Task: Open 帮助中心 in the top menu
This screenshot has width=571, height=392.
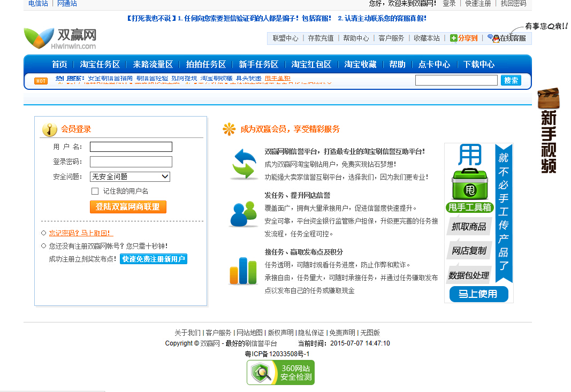Action: pyautogui.click(x=356, y=38)
